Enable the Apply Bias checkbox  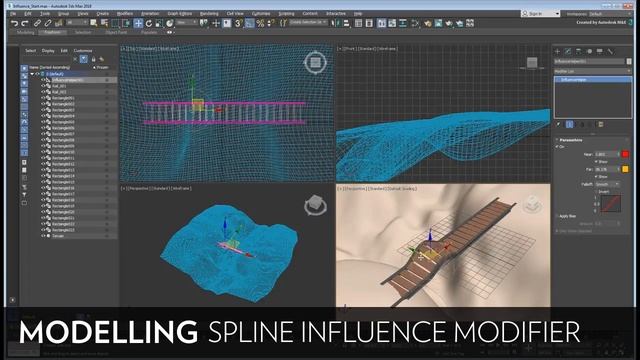(557, 216)
